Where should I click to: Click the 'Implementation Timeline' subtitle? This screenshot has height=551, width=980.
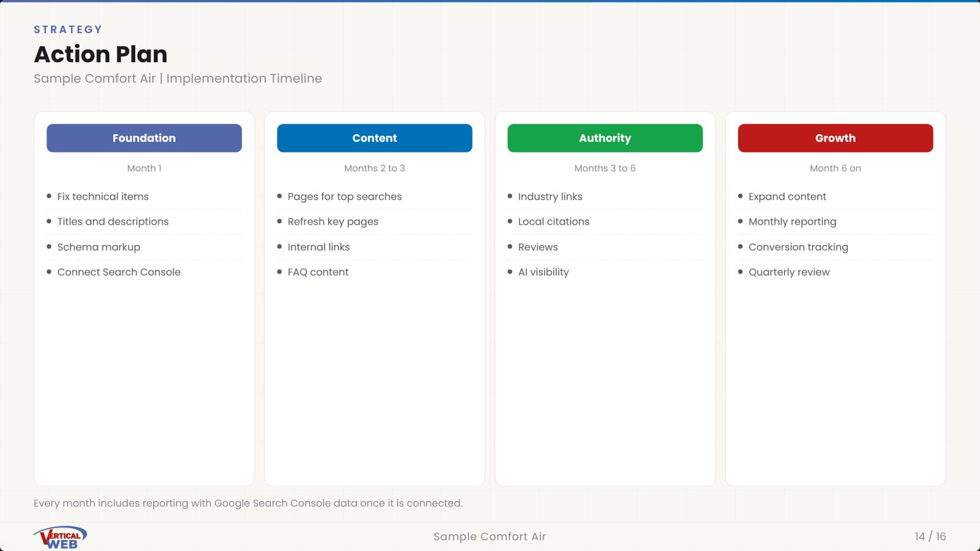point(244,79)
